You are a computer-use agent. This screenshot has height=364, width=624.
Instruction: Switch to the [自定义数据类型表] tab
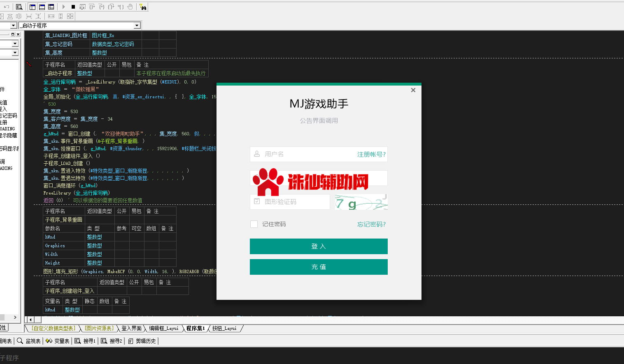[54, 328]
